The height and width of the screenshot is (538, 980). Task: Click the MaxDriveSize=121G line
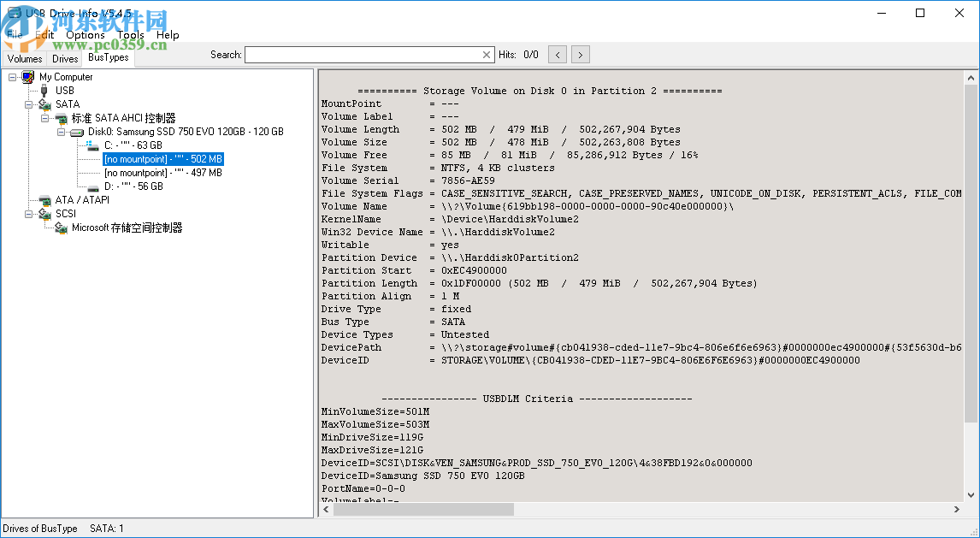pyautogui.click(x=373, y=451)
